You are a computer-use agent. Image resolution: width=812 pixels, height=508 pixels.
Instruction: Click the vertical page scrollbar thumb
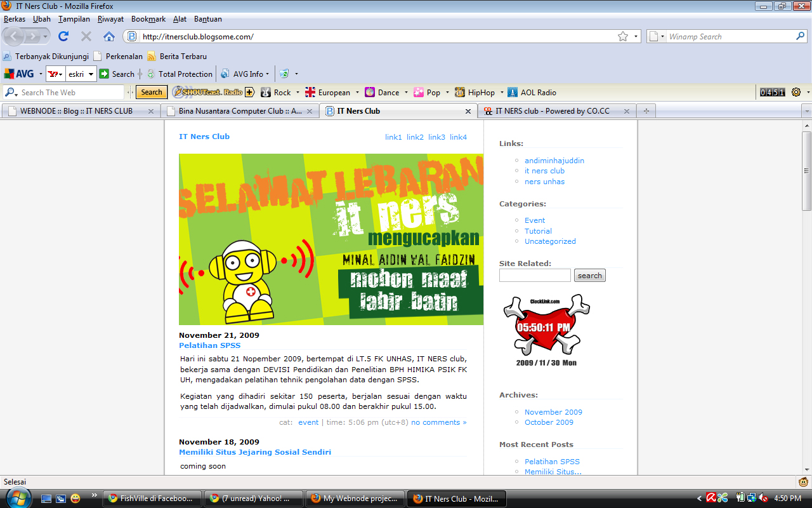(806, 170)
